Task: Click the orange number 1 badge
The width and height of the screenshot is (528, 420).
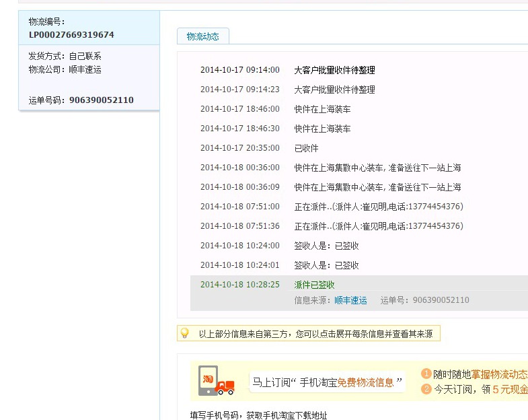Action: (426, 374)
